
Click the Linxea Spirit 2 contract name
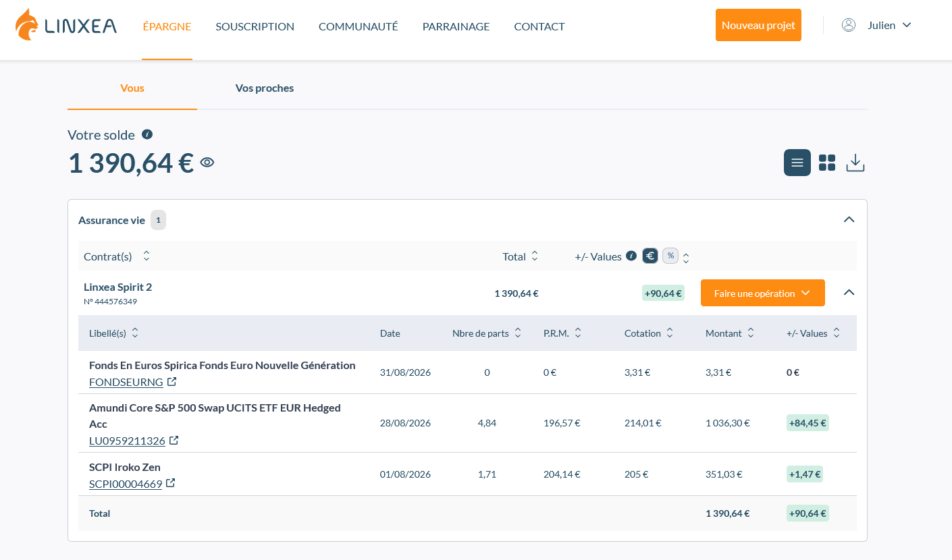118,287
